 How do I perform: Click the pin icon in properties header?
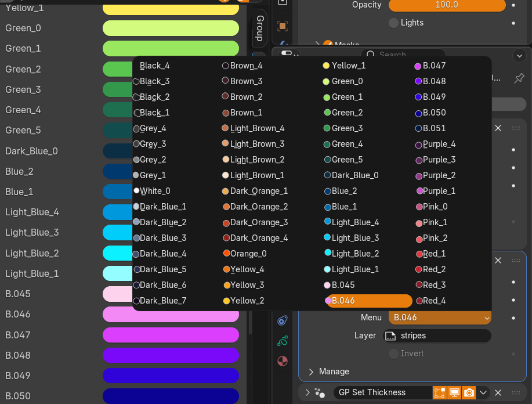(x=519, y=78)
